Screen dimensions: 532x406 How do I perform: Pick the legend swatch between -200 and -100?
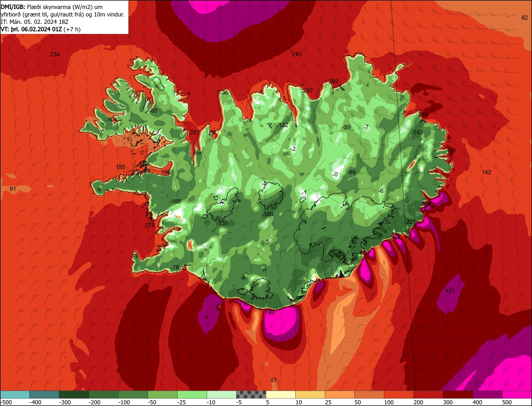104,394
